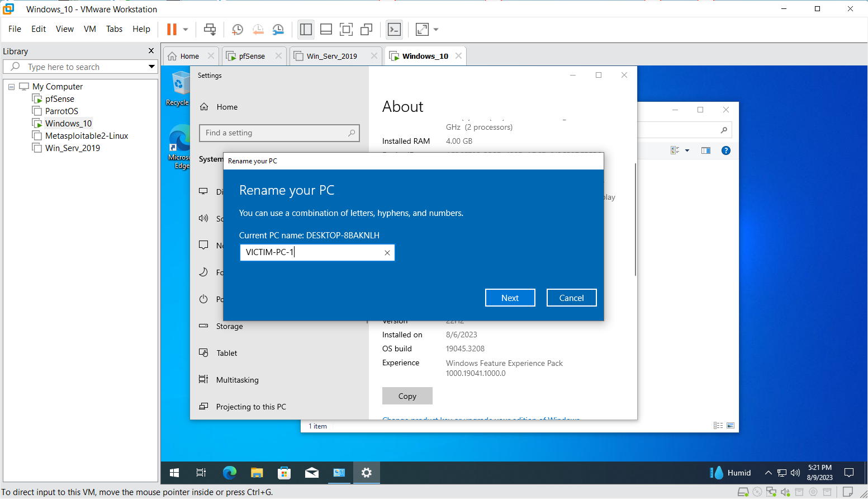Click the Library search field
This screenshot has width=868, height=499.
(x=80, y=67)
